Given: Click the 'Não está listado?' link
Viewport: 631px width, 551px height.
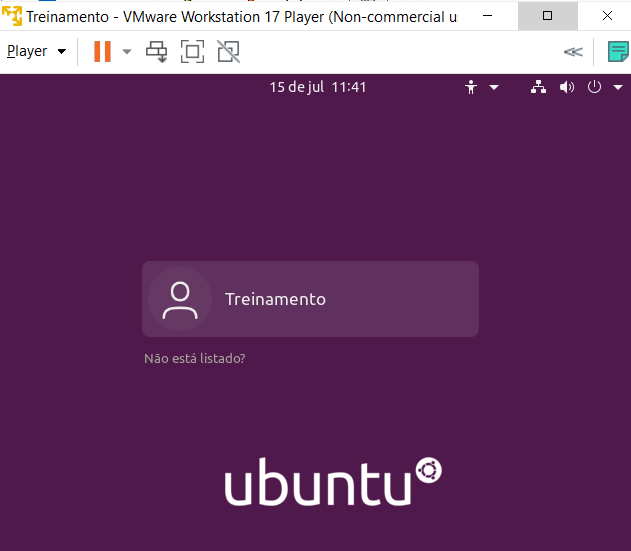Looking at the screenshot, I should pos(195,358).
